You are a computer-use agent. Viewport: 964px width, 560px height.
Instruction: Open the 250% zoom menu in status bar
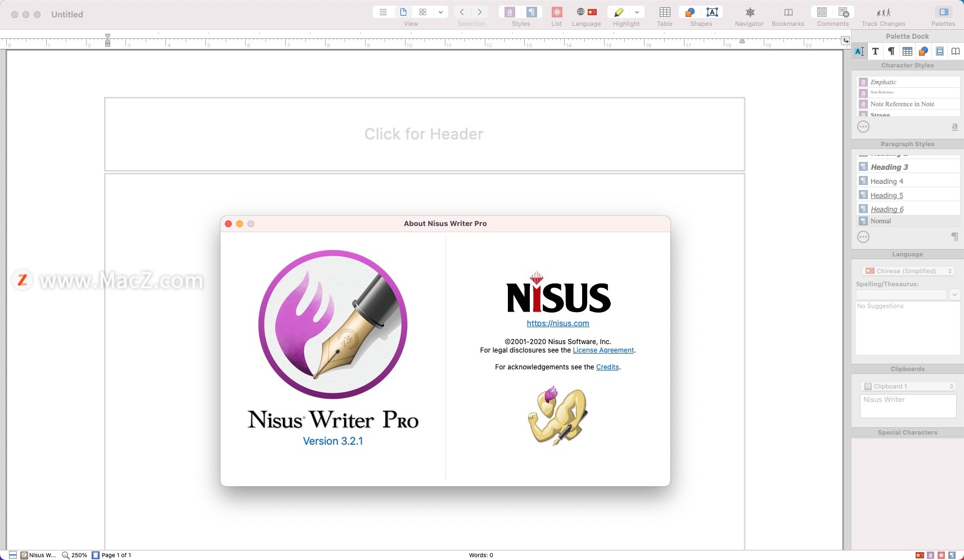[x=74, y=555]
